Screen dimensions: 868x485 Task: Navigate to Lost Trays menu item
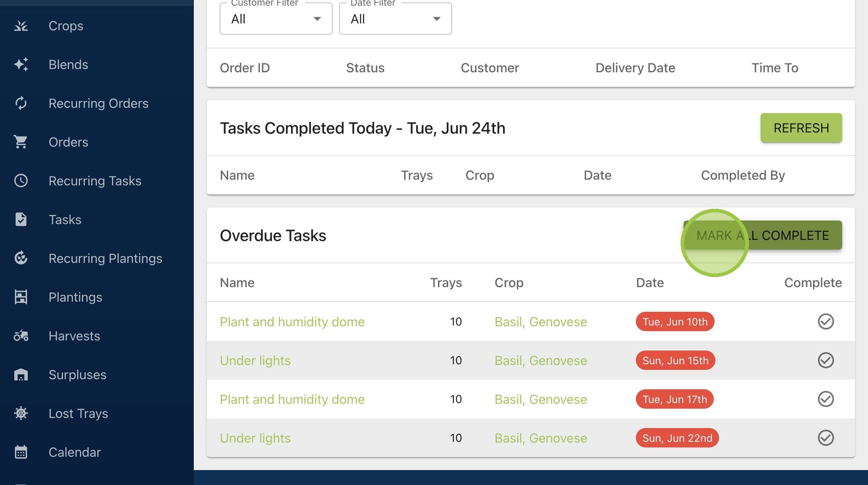point(78,414)
